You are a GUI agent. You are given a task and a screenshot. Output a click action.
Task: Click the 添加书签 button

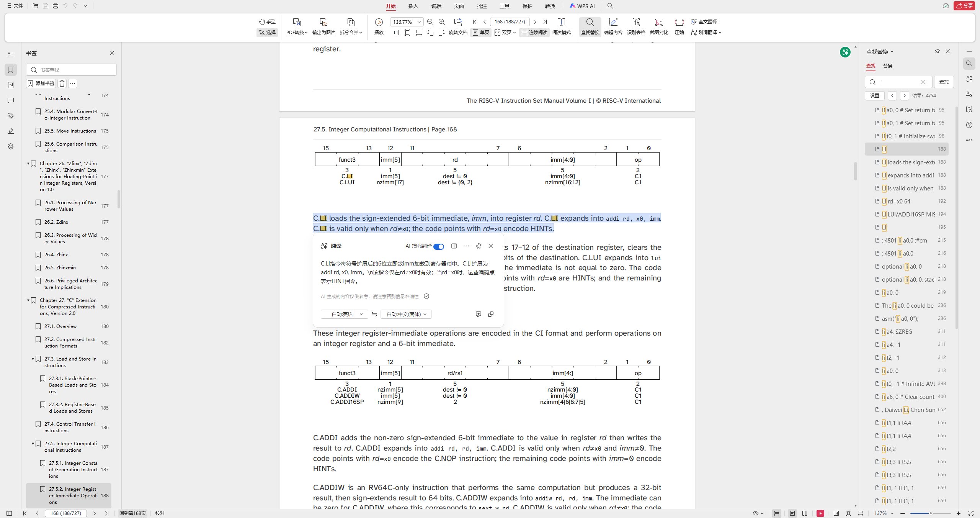coord(41,84)
